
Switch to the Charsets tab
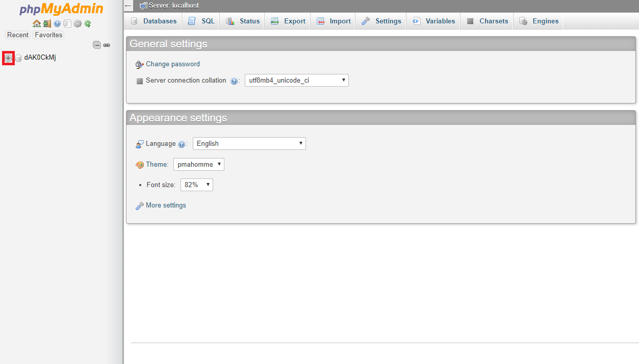click(x=487, y=21)
